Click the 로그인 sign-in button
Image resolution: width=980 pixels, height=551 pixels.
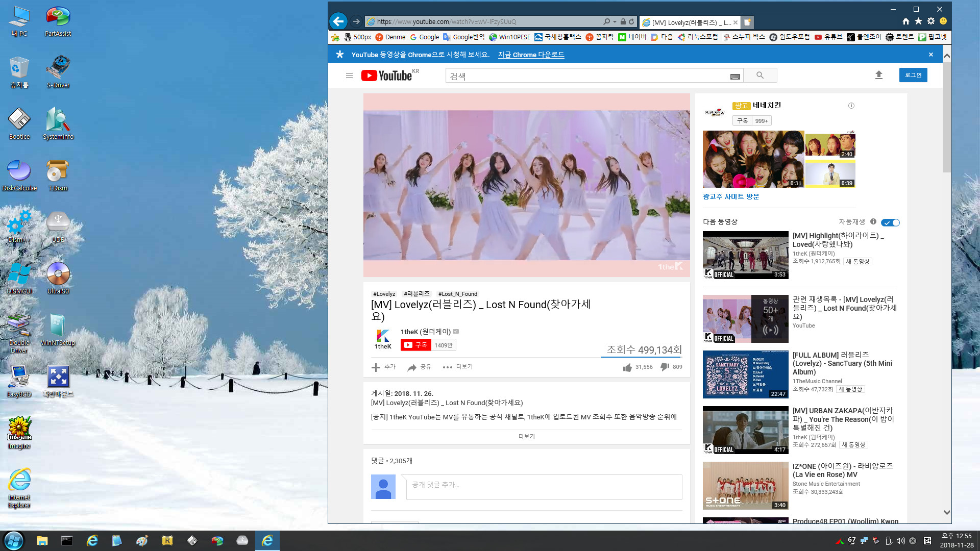click(913, 75)
